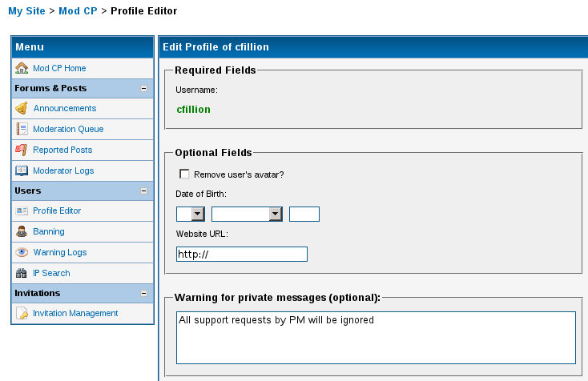Viewport: 588px width, 381px height.
Task: Collapse the Forums & Posts section
Action: click(x=143, y=89)
